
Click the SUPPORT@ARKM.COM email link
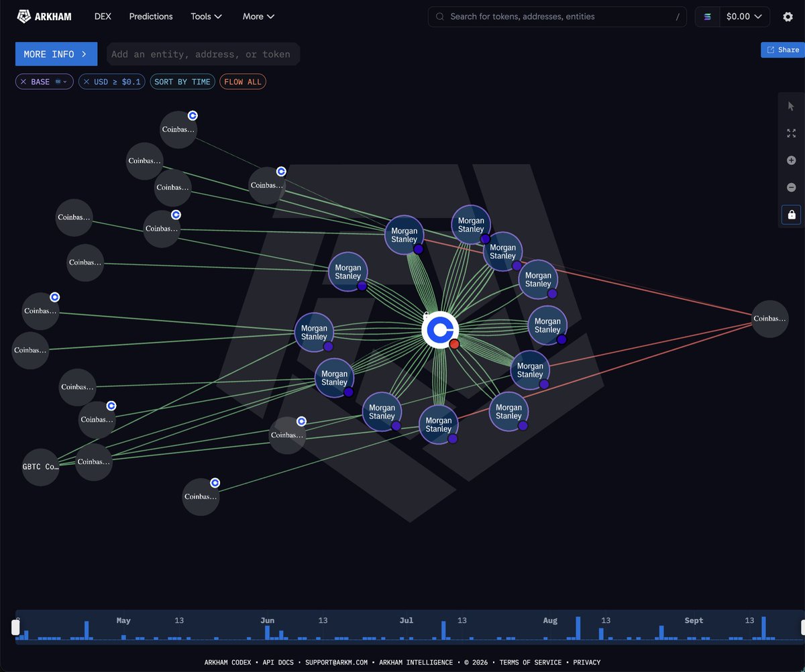click(337, 663)
